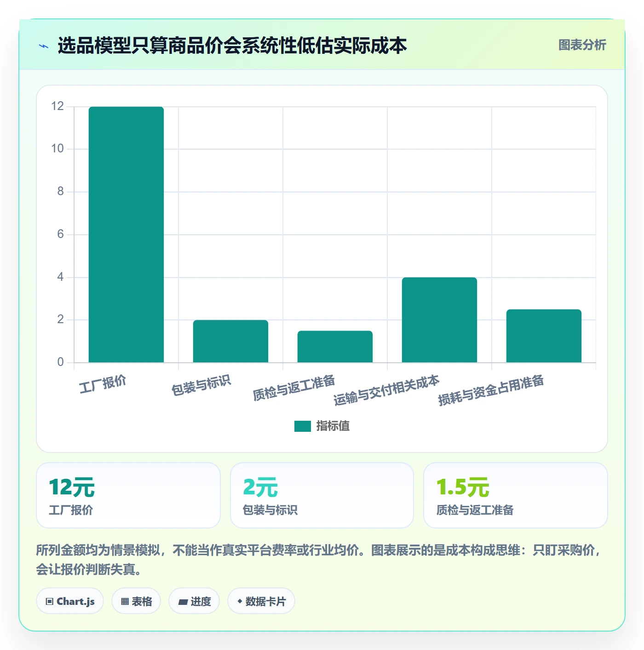Click the 质检与返工准备 chart bar
The height and width of the screenshot is (650, 644).
point(335,347)
